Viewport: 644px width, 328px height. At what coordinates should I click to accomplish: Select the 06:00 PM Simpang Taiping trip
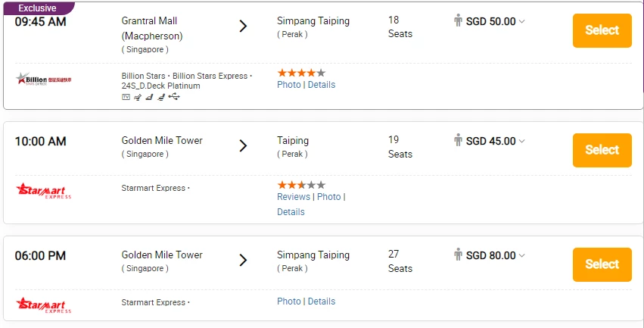pos(602,264)
